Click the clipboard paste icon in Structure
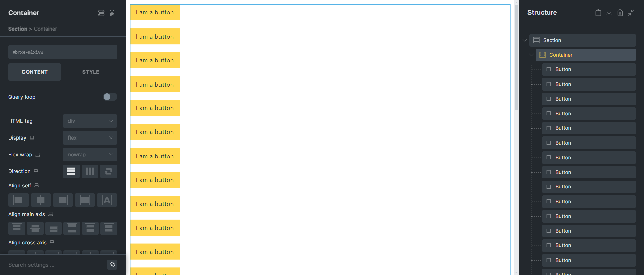Image resolution: width=644 pixels, height=275 pixels. tap(598, 13)
